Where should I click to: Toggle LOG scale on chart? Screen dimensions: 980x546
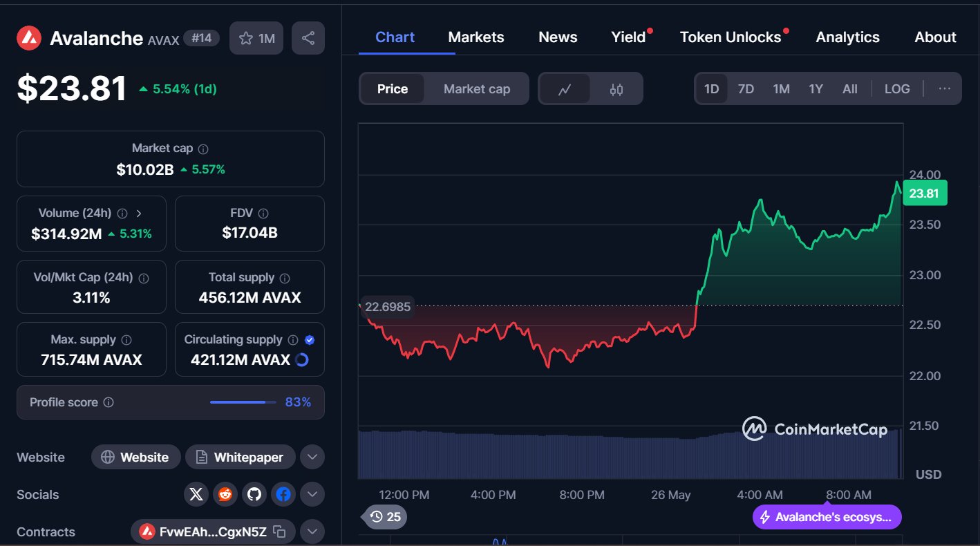tap(897, 89)
